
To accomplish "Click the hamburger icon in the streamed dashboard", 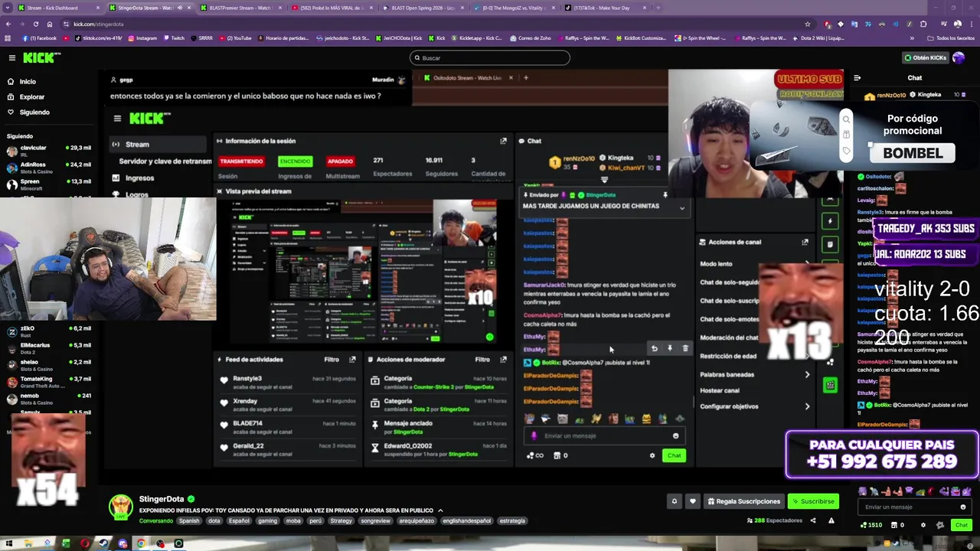I will pyautogui.click(x=117, y=118).
